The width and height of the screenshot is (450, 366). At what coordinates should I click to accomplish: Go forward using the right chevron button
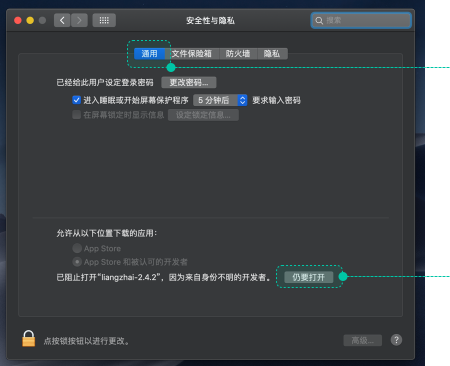point(79,20)
